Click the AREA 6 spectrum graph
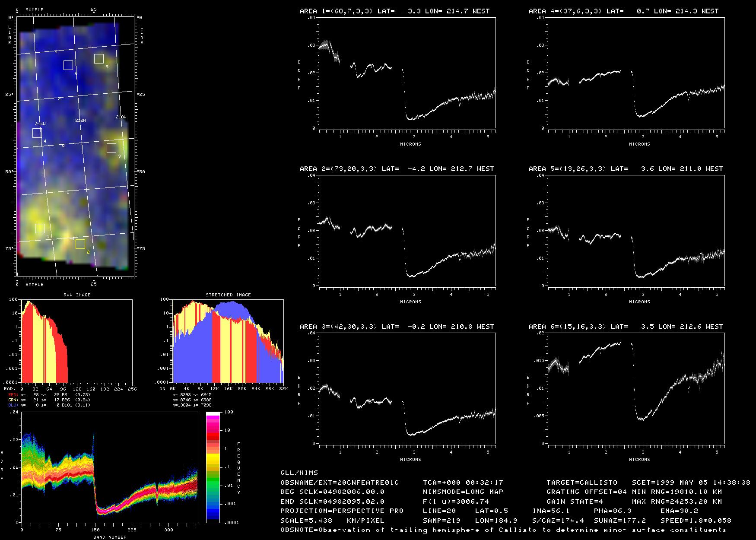Image resolution: width=756 pixels, height=540 pixels. tap(636, 388)
